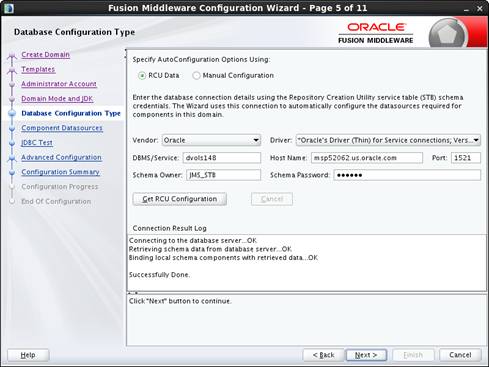
Task: Click the Port input field
Action: [x=466, y=158]
